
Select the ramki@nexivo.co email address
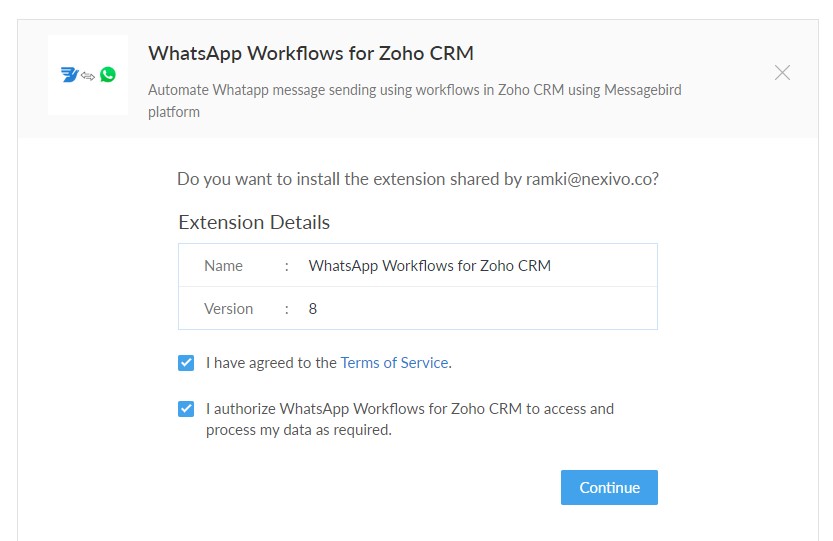[x=590, y=180]
